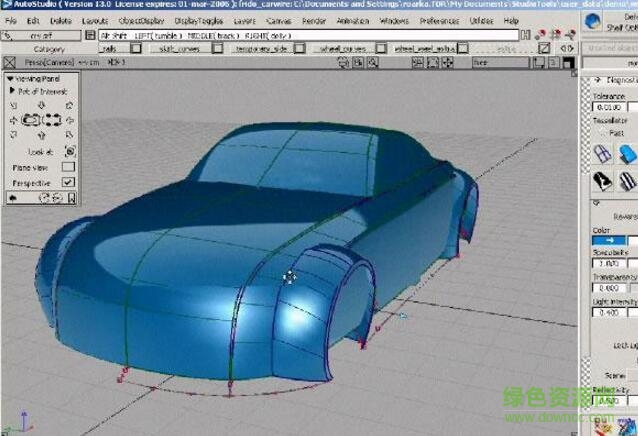Click the window layout icon after free field
The image size is (638, 436).
(x=539, y=62)
